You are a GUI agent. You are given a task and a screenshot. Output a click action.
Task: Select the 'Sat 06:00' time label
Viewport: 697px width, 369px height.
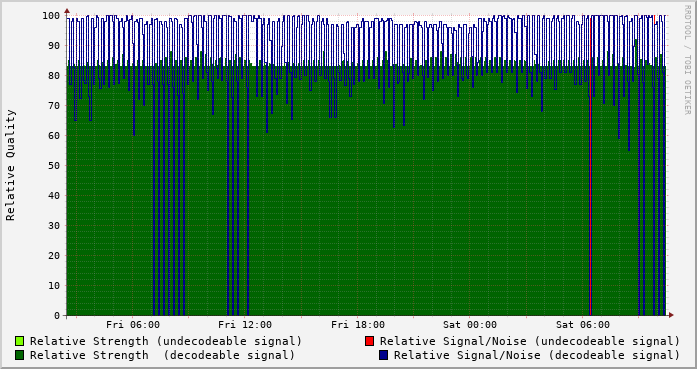pyautogui.click(x=583, y=325)
